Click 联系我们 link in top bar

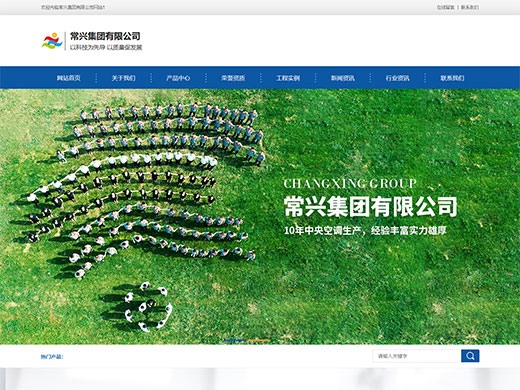(x=470, y=7)
